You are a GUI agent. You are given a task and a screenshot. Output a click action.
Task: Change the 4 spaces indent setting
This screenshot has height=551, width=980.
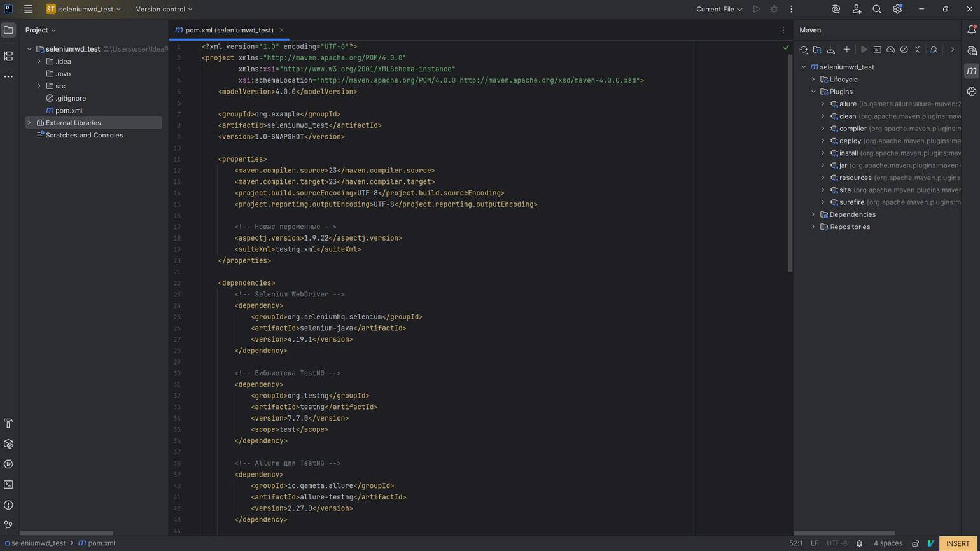888,543
